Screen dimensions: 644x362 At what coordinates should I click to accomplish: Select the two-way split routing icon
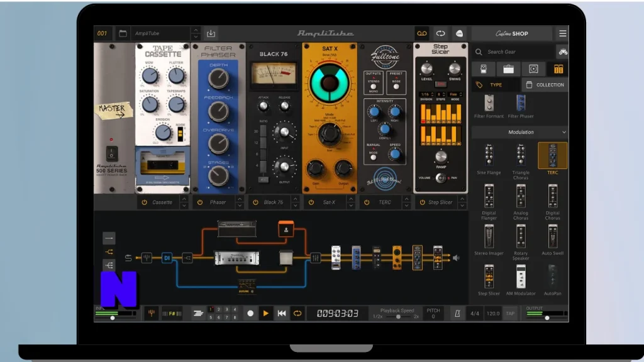109,251
